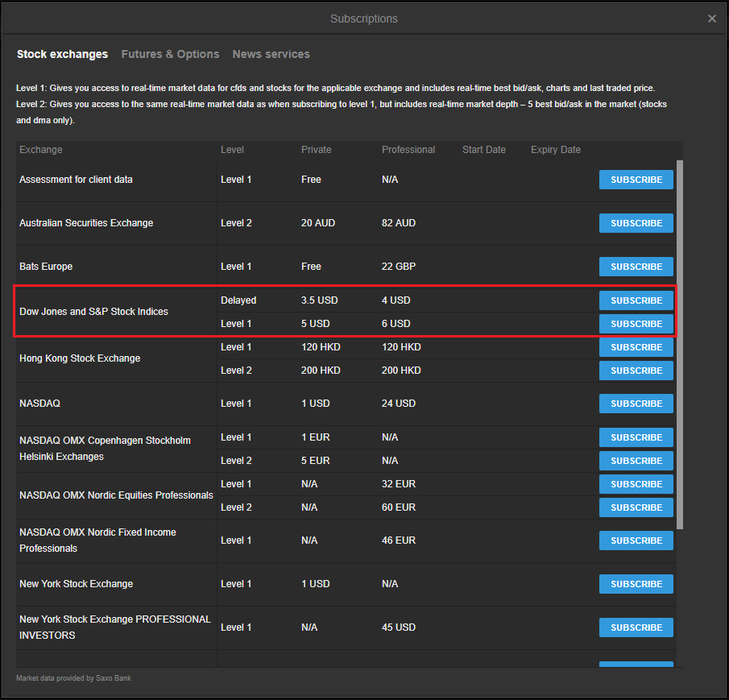
Task: Subscribe to Dow Jones Delayed data
Action: pyautogui.click(x=636, y=300)
